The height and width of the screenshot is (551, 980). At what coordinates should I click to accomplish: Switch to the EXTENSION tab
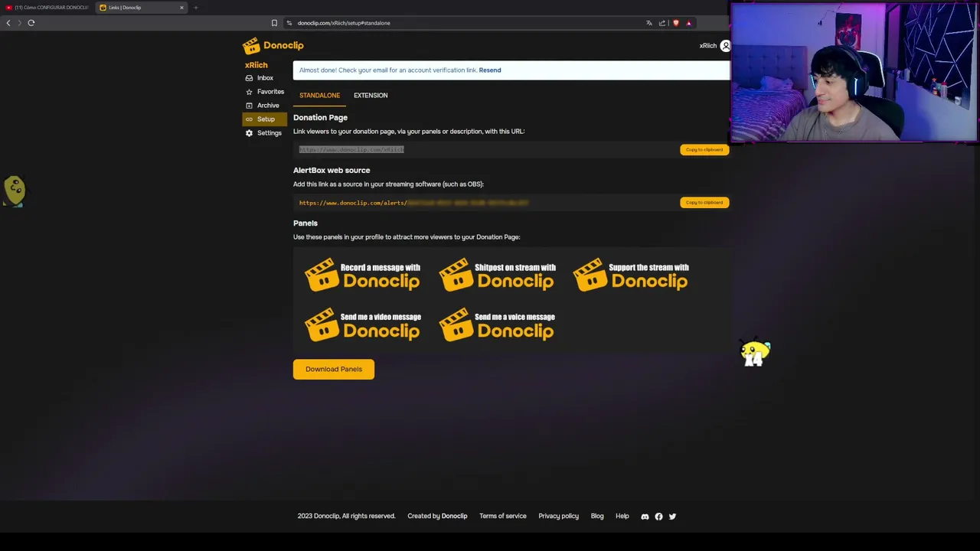pos(371,96)
